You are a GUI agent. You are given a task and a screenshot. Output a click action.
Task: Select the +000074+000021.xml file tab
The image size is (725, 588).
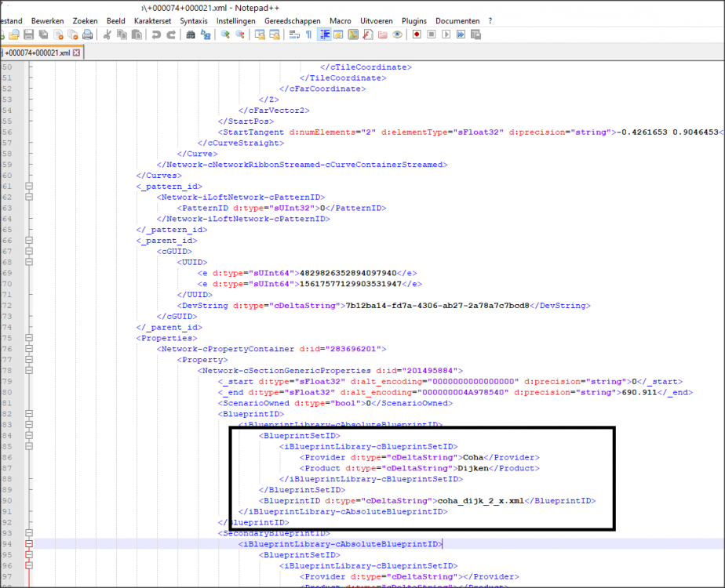click(x=37, y=53)
